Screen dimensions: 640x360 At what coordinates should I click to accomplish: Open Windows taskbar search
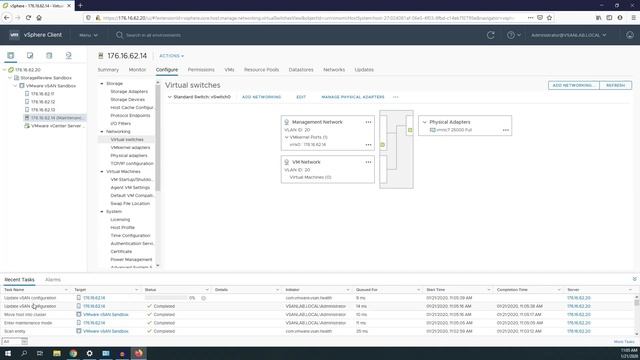tap(24, 353)
